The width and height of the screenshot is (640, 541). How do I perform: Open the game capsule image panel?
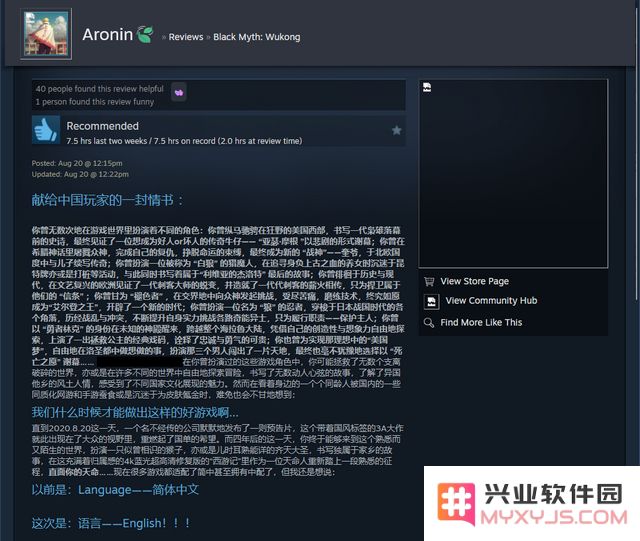(x=513, y=174)
